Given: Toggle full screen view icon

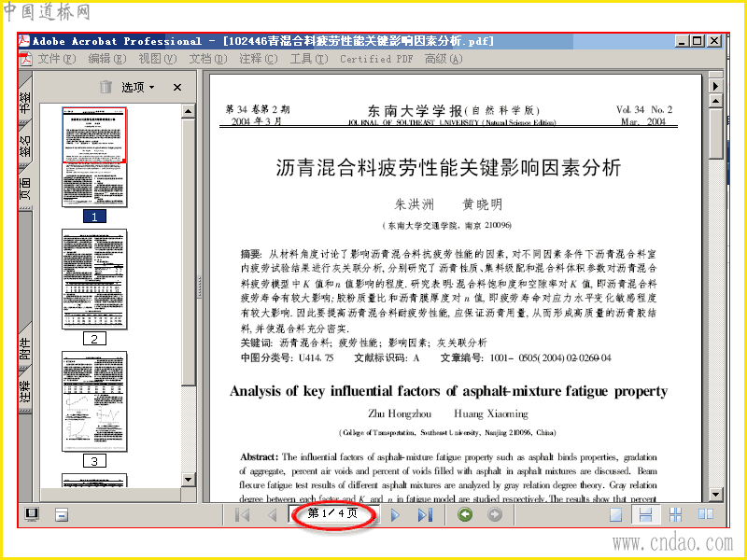Looking at the screenshot, I should pos(32,514).
